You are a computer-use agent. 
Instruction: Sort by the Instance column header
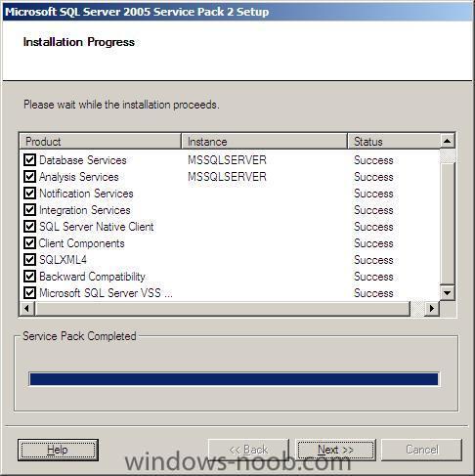tap(265, 142)
